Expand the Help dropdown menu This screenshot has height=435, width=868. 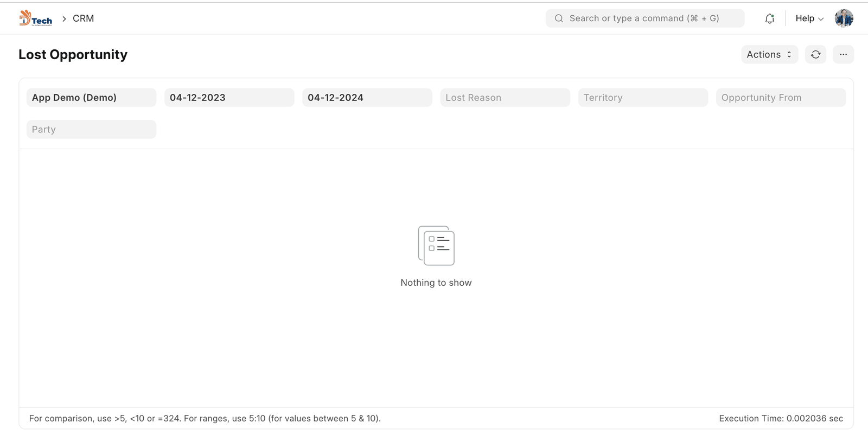point(809,18)
